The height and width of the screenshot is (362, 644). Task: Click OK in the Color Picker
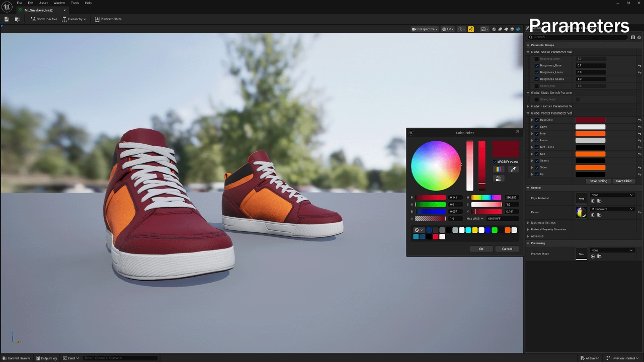[481, 249]
